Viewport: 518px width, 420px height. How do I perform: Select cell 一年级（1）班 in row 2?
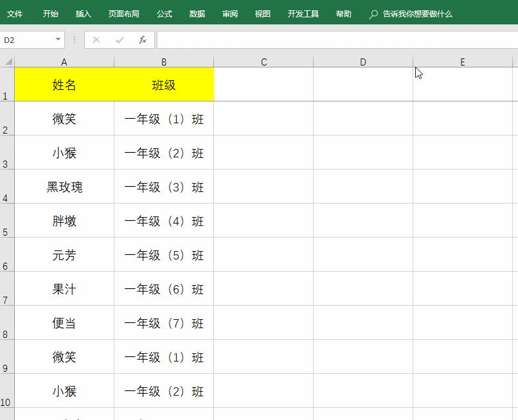pyautogui.click(x=164, y=118)
